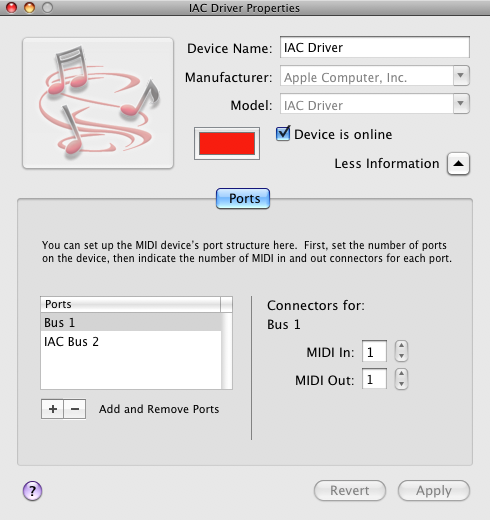
Task: Increase MIDI Out with stepper up arrow
Action: 401,374
